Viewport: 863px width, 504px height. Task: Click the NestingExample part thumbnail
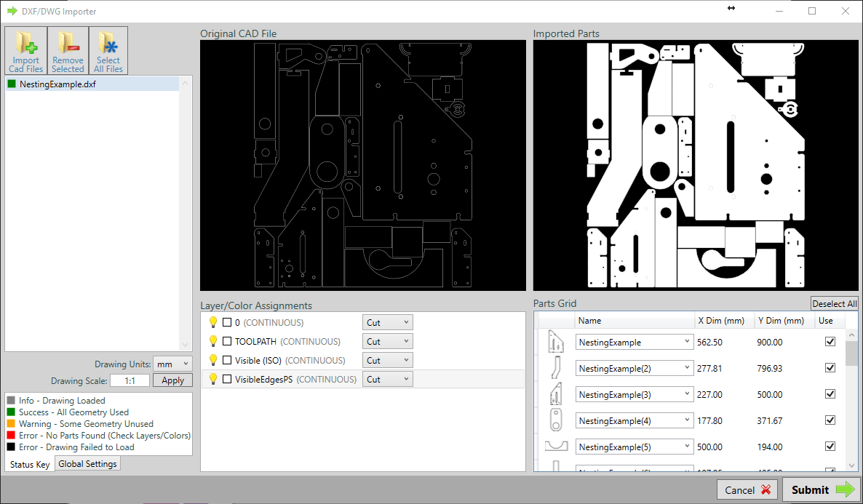click(556, 342)
